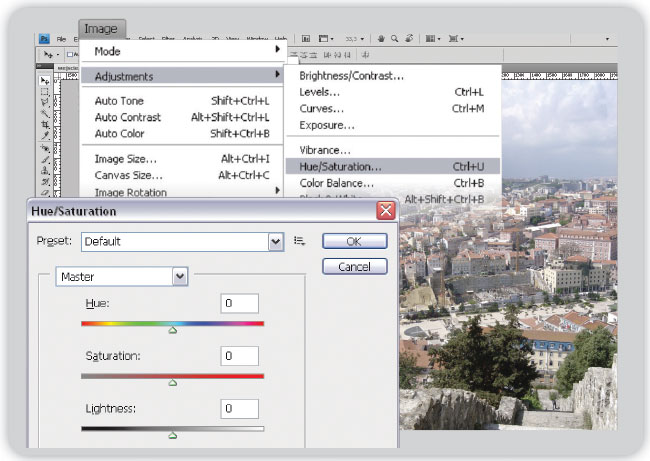650x461 pixels.
Task: Select the Rectangular Marquee tool
Action: [45, 91]
